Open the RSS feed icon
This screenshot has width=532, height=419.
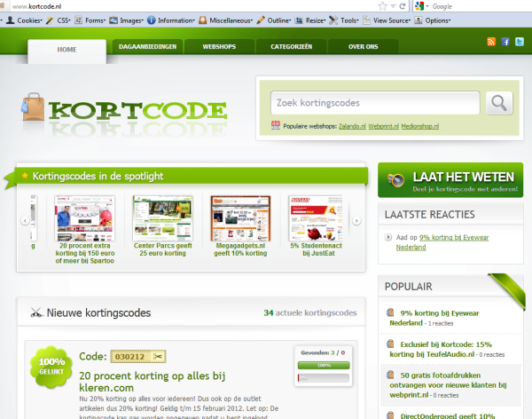491,42
